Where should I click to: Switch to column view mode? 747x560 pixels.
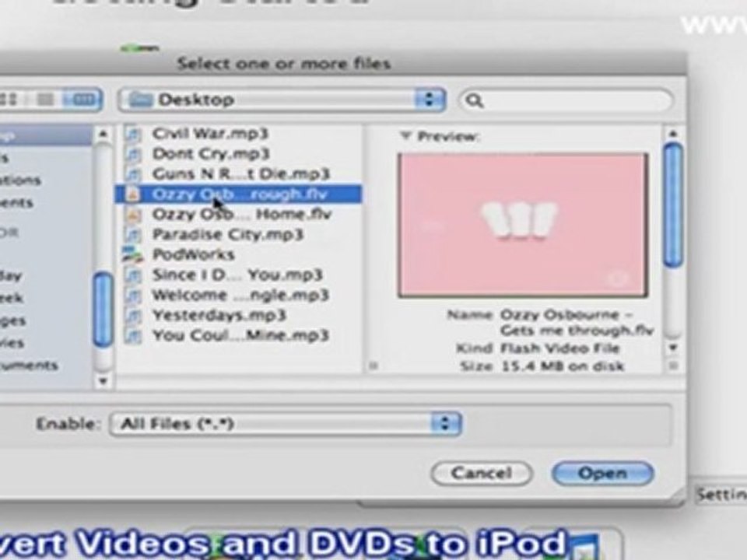pyautogui.click(x=82, y=100)
